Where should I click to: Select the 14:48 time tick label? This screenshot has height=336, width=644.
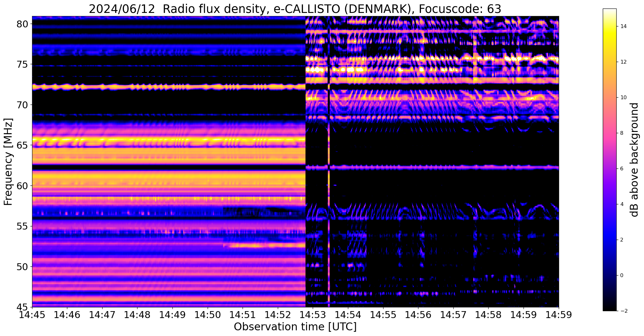point(137,315)
